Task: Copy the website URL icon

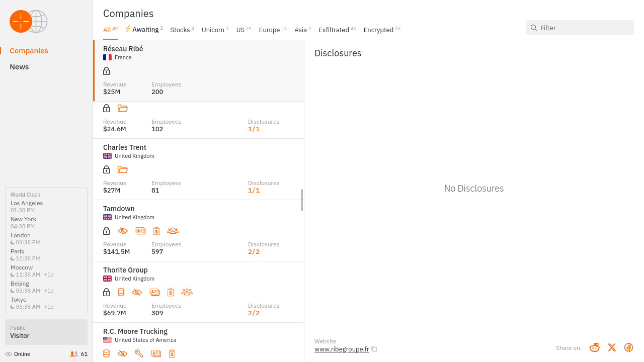Action: click(374, 349)
